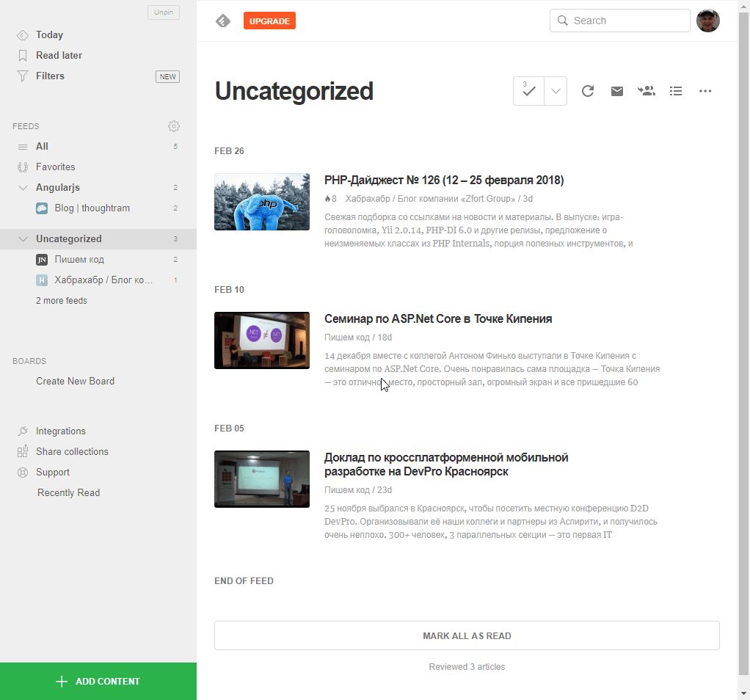Screen dimensions: 750x700
Task: Click the 'Пишем код / 23d' source text
Action: pyautogui.click(x=358, y=489)
